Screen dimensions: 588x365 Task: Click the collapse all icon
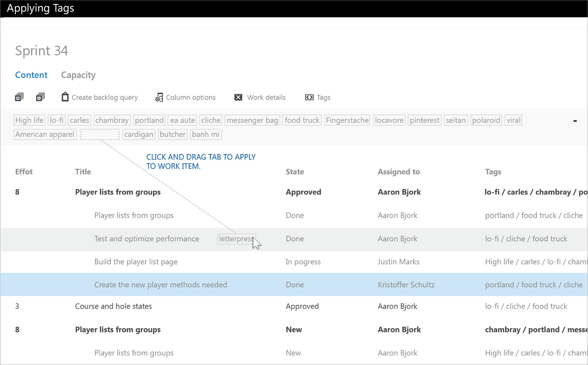pyautogui.click(x=40, y=97)
